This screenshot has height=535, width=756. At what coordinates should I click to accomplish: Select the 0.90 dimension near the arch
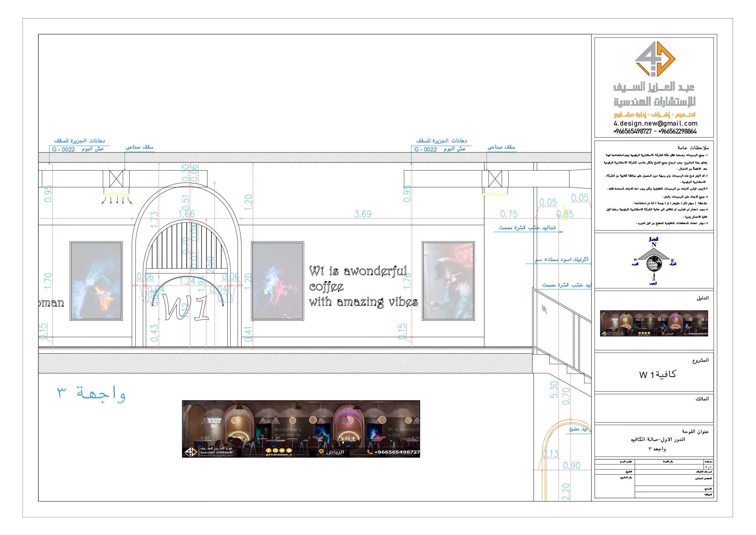[x=572, y=466]
